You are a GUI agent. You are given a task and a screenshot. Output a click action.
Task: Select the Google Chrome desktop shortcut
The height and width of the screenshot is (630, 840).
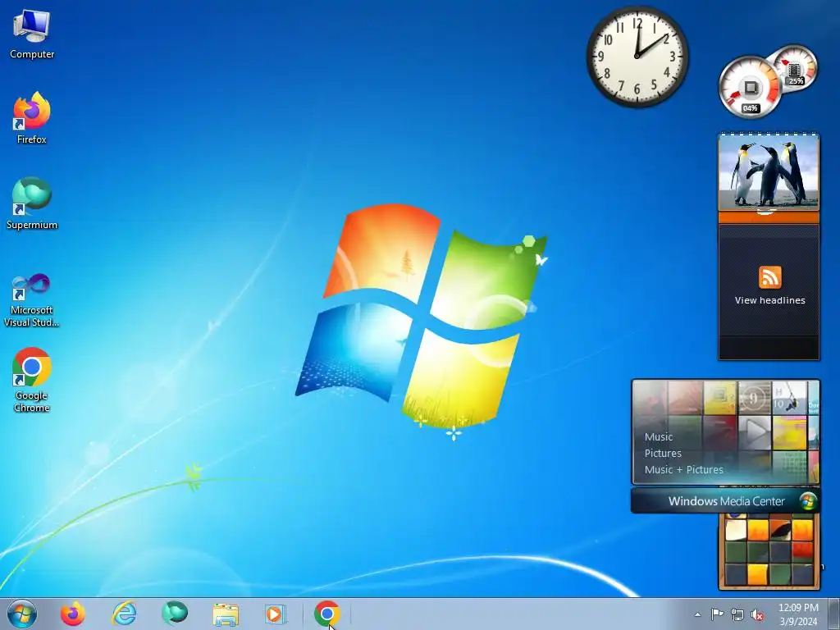tap(32, 381)
